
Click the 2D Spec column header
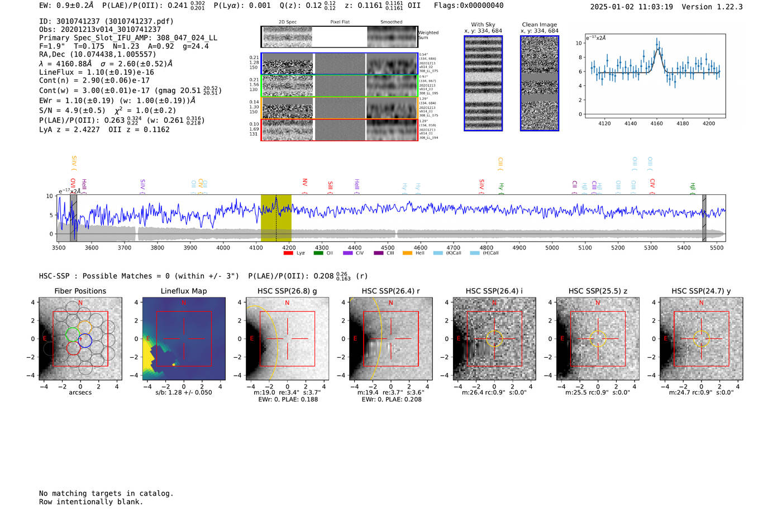point(288,22)
